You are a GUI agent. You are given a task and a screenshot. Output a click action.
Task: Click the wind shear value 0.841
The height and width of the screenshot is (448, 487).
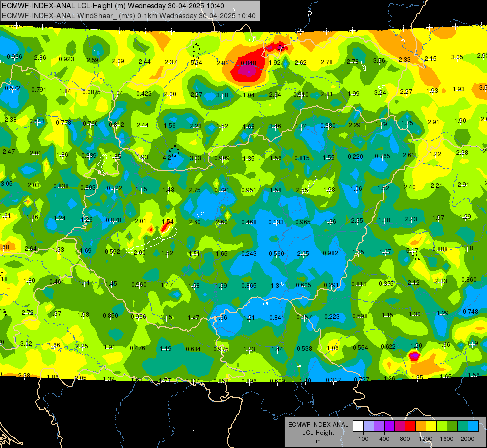tap(277, 317)
